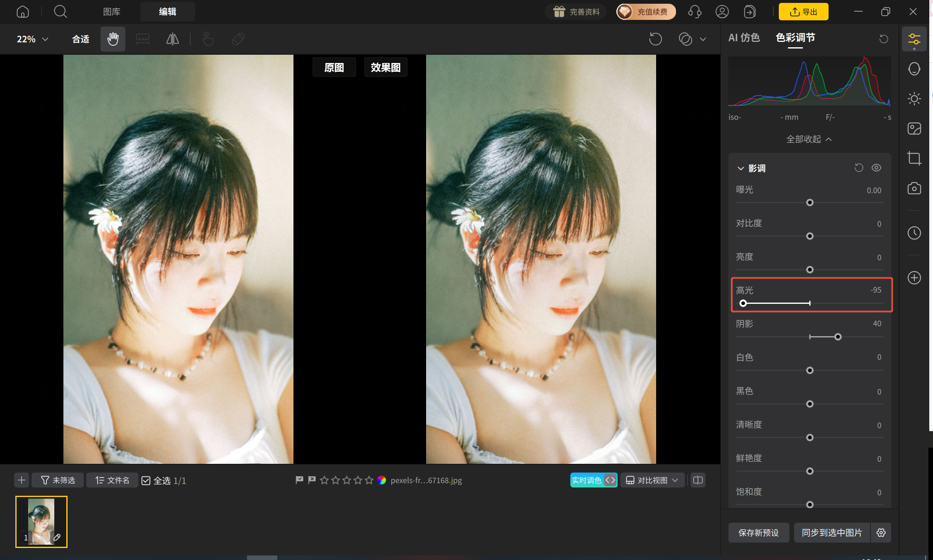This screenshot has height=560, width=933.
Task: Mark the photo with first flag icon
Action: click(x=299, y=480)
